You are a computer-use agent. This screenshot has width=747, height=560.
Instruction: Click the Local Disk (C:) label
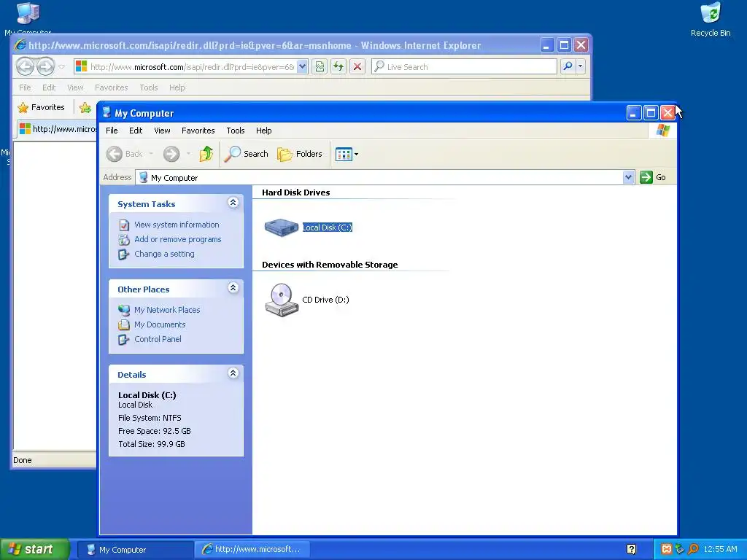coord(328,227)
